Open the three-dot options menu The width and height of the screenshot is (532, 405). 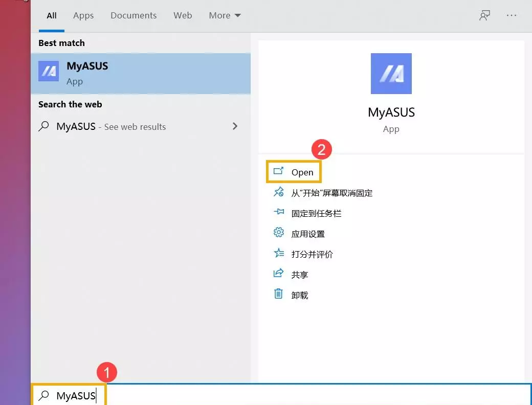coord(512,15)
